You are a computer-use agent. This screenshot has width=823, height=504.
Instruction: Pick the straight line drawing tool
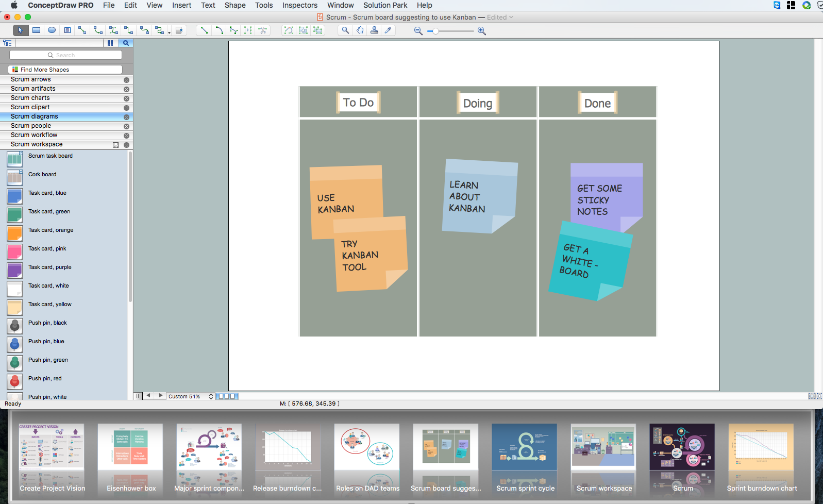[x=204, y=30]
